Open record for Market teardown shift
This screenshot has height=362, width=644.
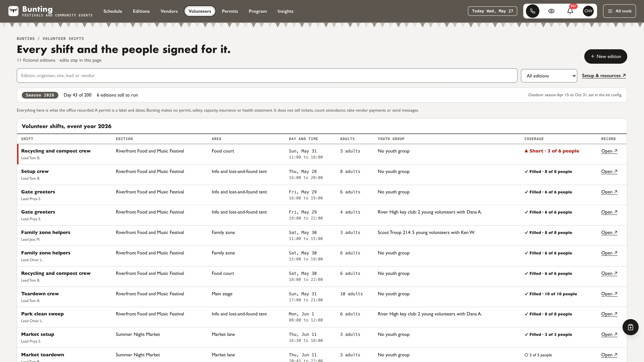609,355
